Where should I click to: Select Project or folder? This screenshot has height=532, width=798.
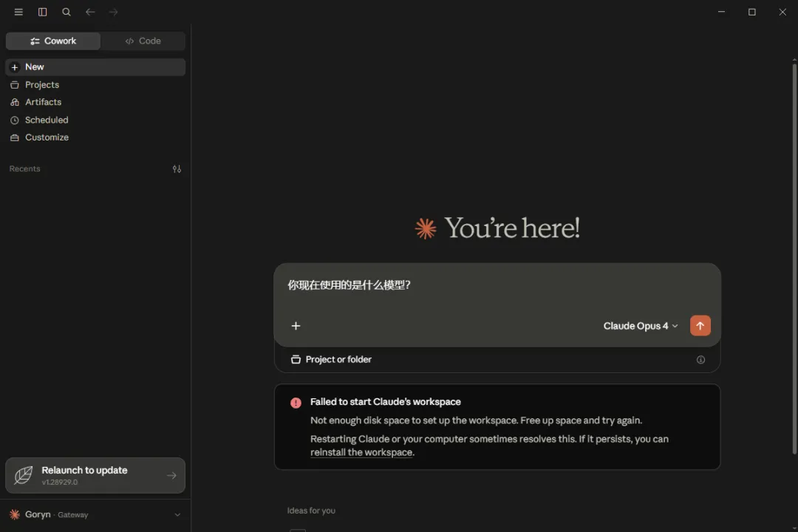point(331,359)
